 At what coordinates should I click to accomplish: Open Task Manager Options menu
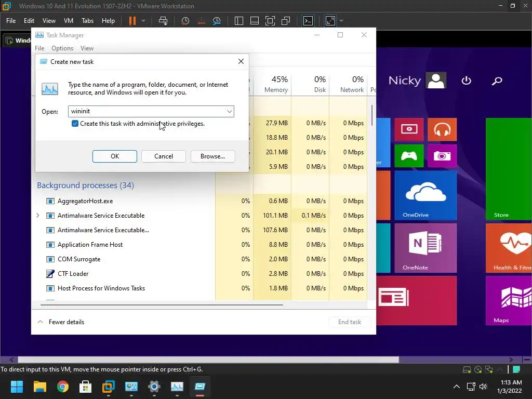[x=62, y=48]
